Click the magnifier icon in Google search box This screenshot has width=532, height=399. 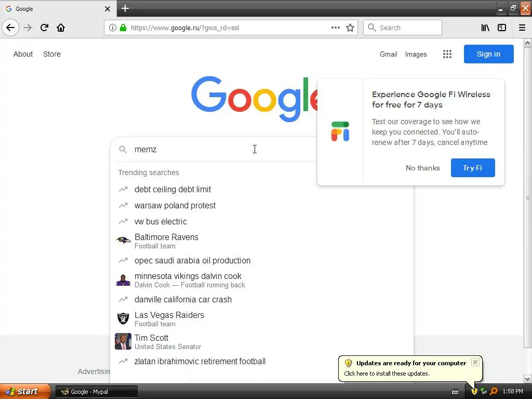123,149
